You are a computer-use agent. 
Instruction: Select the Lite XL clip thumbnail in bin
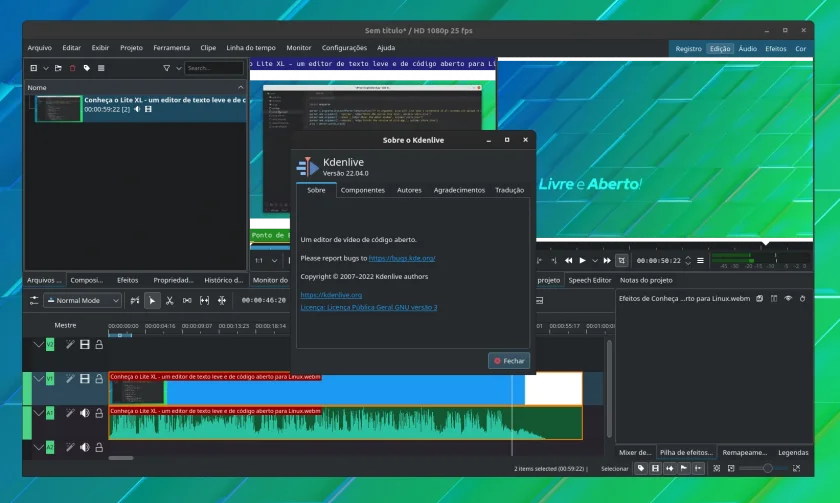pos(59,109)
